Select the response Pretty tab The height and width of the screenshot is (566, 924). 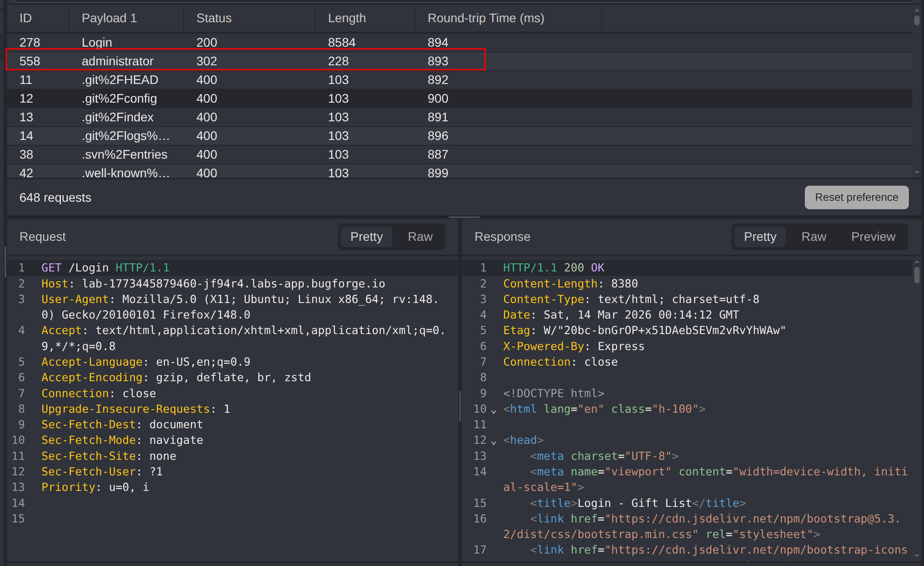click(x=759, y=237)
